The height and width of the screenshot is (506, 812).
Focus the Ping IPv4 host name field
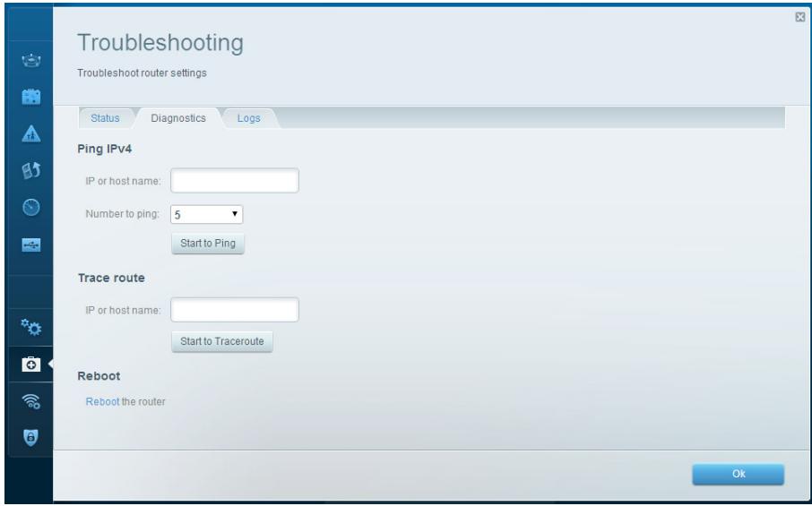pos(235,181)
